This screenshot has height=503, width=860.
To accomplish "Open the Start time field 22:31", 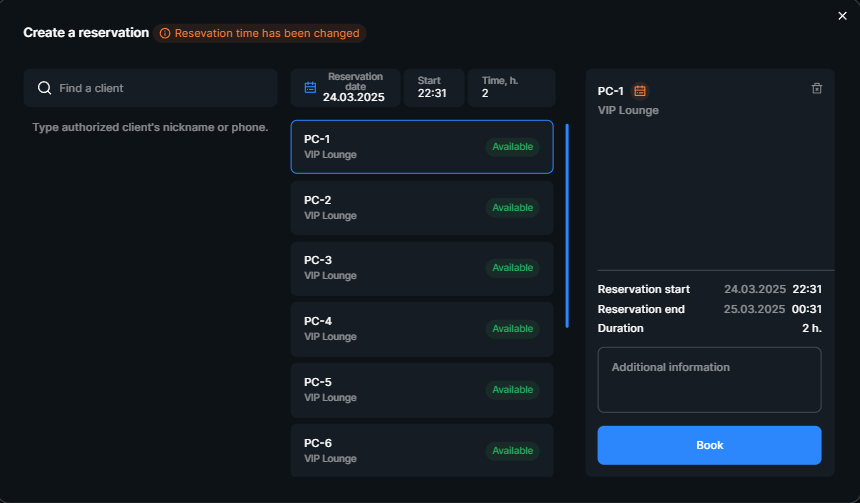I will [434, 88].
